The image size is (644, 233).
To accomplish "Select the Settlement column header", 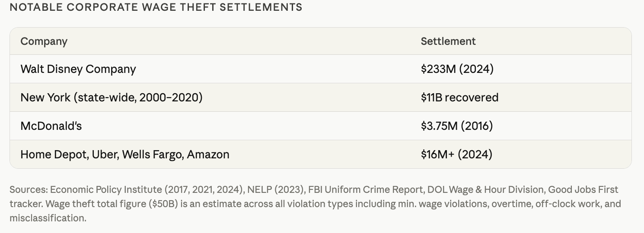I will coord(448,41).
